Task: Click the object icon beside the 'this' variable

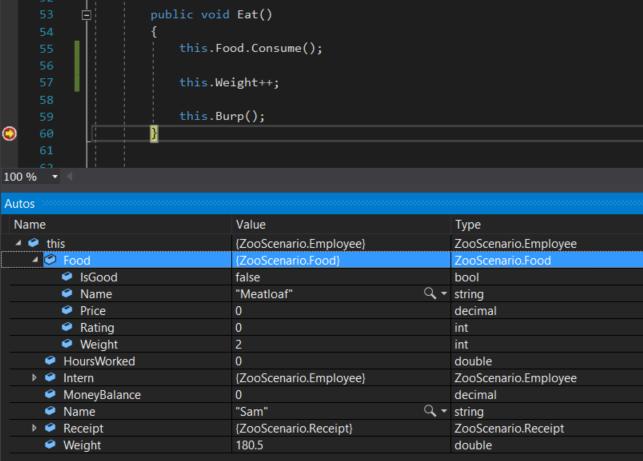Action: coord(34,243)
